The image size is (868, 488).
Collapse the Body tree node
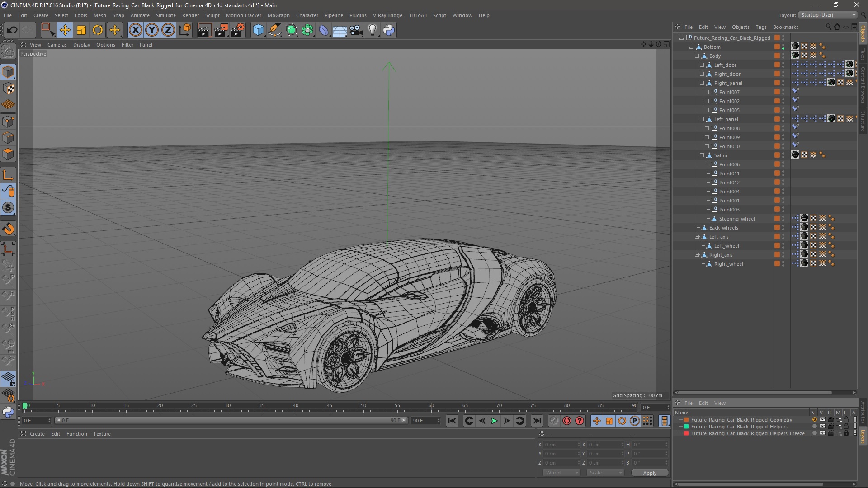click(x=697, y=56)
